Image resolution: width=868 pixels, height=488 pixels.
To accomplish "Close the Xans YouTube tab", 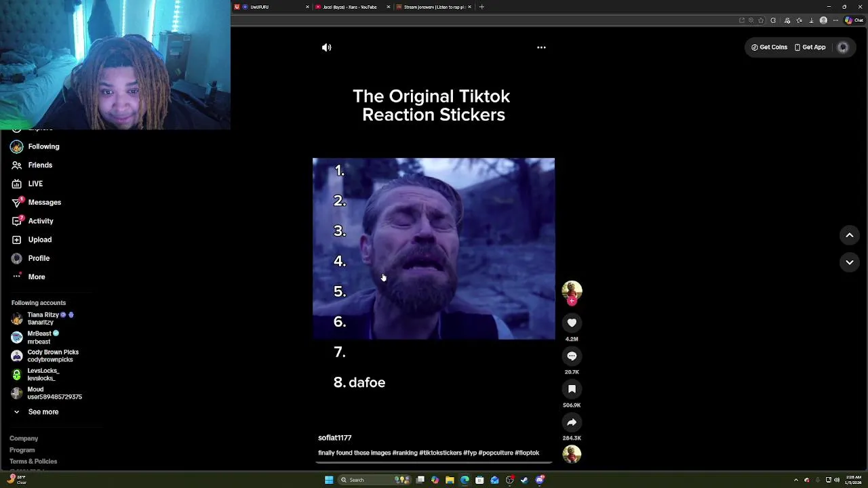I will (x=389, y=7).
